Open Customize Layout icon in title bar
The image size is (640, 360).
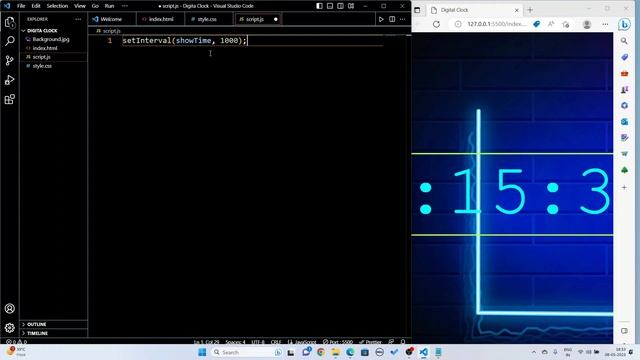351,6
